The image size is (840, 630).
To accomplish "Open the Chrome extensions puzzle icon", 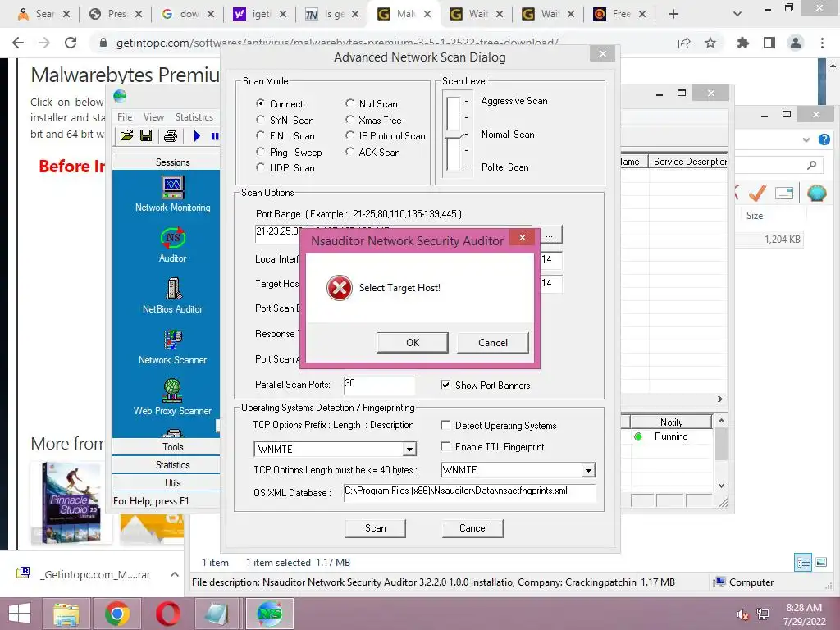I will [x=742, y=43].
